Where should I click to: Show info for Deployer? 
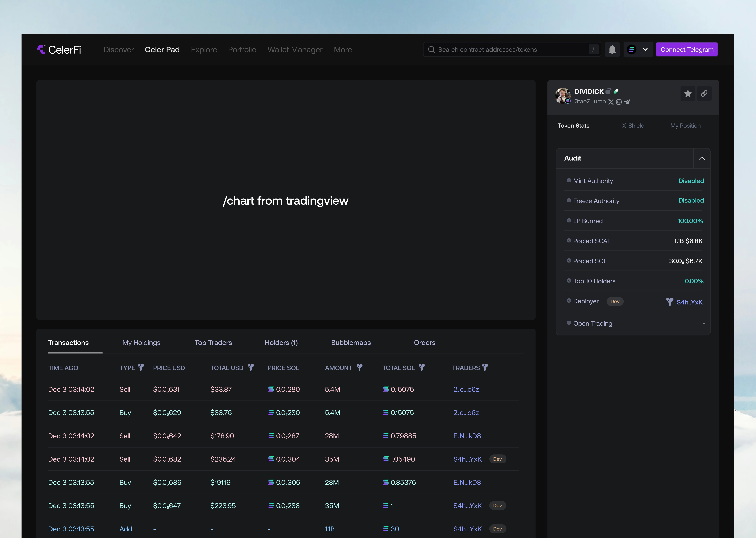point(569,301)
